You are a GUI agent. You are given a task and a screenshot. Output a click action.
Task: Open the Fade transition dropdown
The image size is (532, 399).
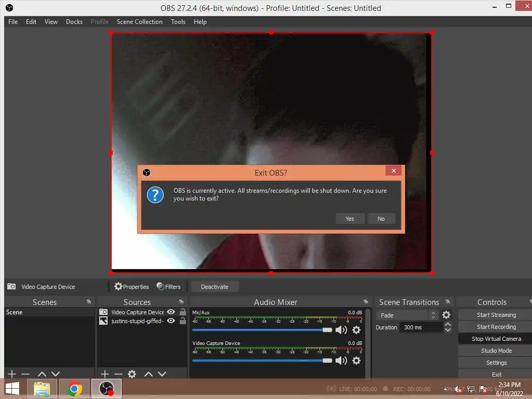[x=406, y=315]
